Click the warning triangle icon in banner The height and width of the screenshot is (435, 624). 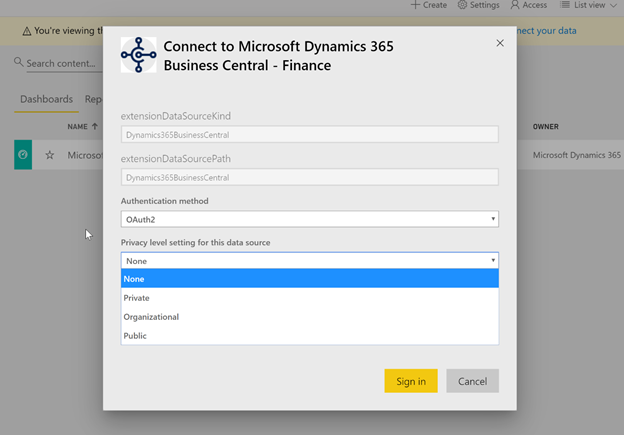point(27,31)
